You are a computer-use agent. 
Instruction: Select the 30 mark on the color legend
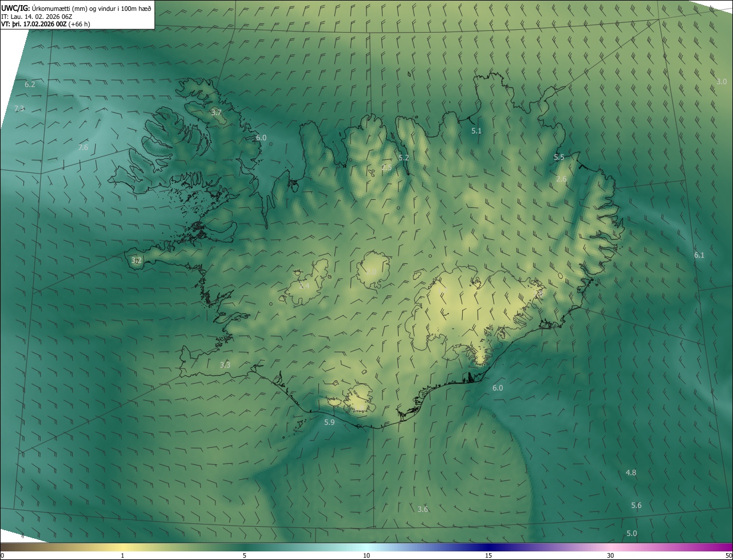pos(610,555)
